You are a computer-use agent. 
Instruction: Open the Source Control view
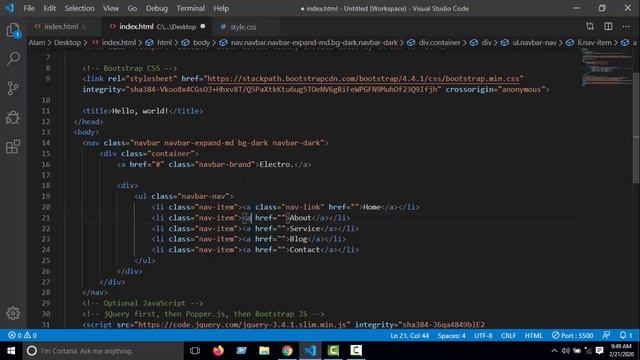[13, 88]
